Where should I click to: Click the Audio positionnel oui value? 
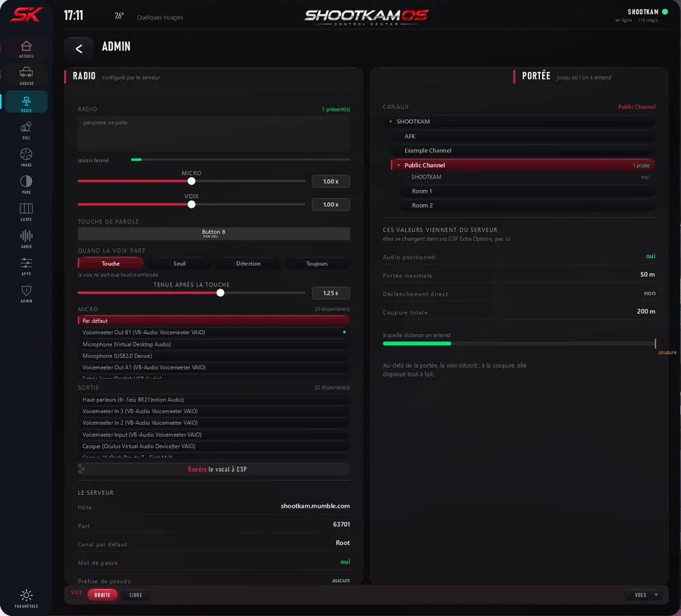650,256
